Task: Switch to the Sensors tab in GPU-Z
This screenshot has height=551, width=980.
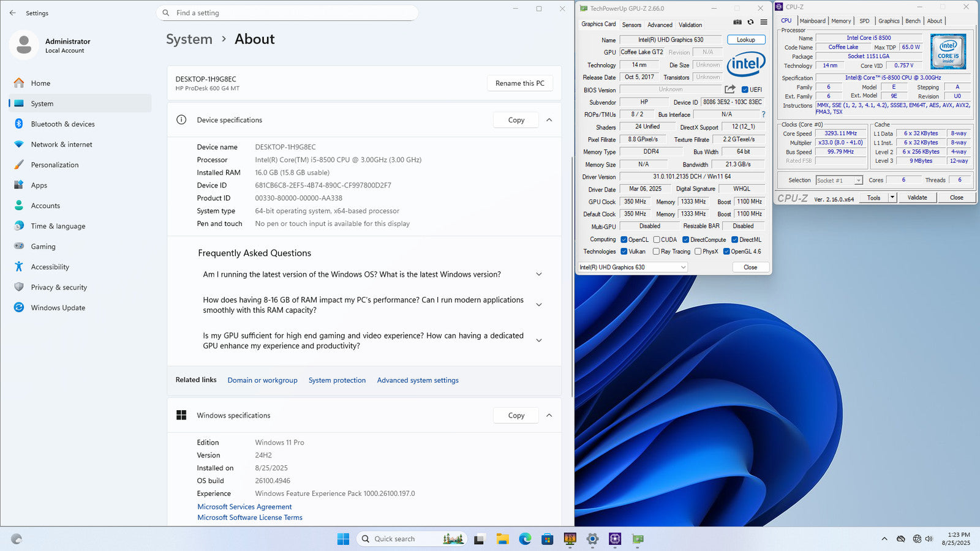Action: click(x=631, y=25)
